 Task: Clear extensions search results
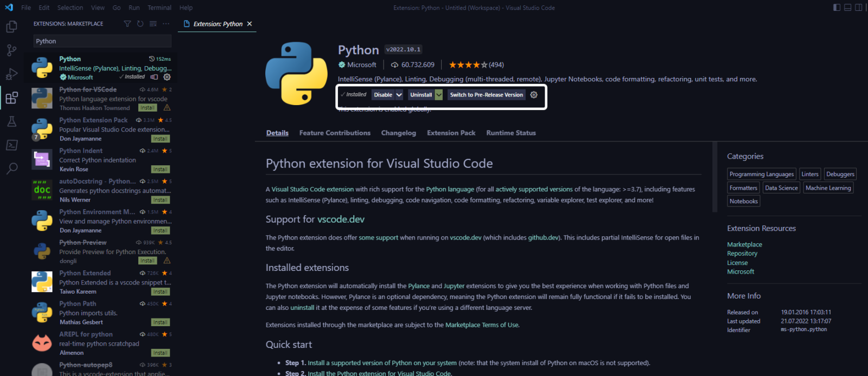click(153, 24)
